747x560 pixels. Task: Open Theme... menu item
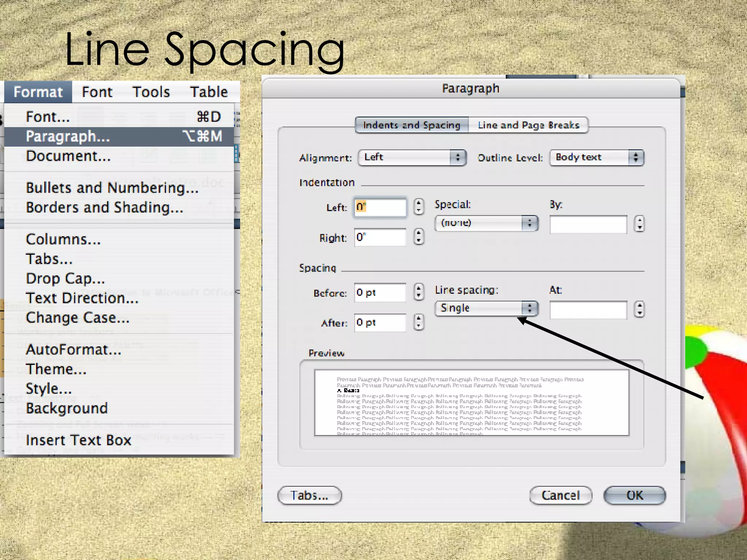[x=119, y=369]
